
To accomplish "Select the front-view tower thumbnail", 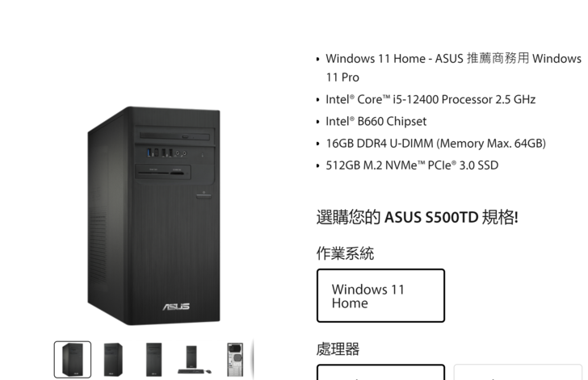I will [153, 359].
